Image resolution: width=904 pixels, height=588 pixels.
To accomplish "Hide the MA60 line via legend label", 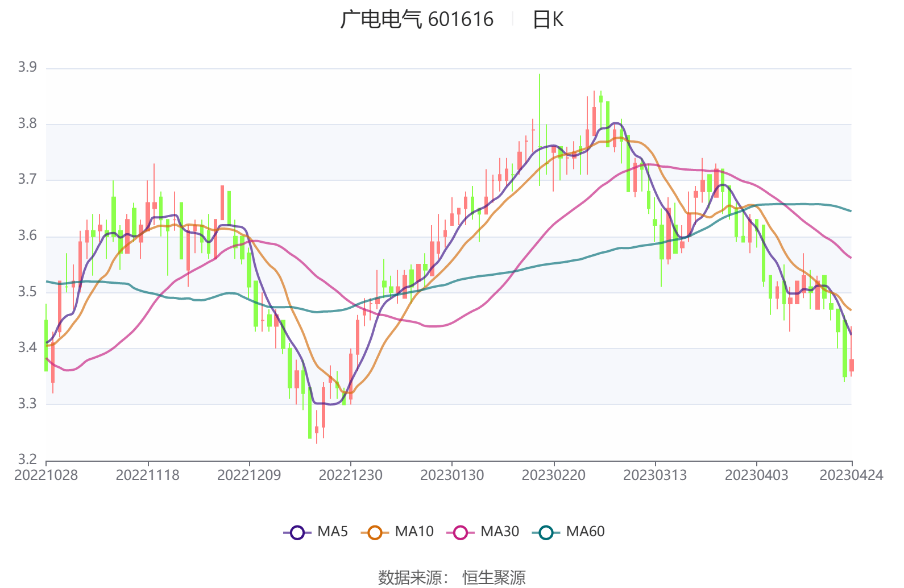I will [x=585, y=532].
